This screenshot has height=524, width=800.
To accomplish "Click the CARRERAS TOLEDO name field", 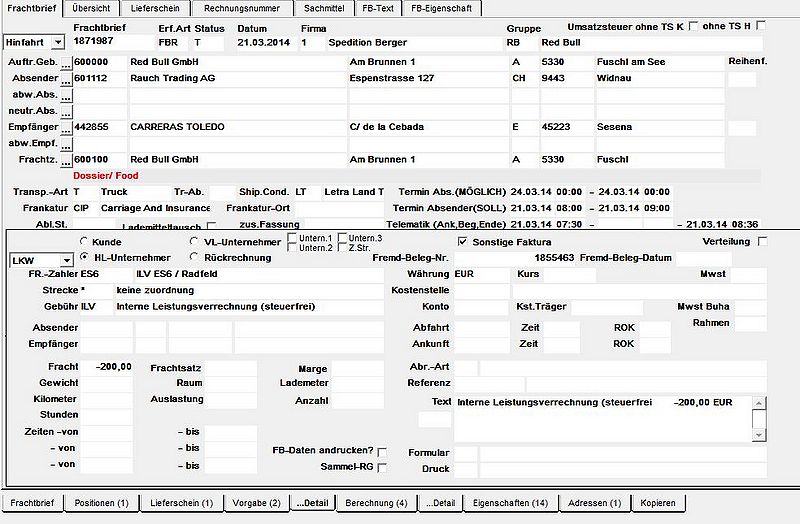I will 238,128.
